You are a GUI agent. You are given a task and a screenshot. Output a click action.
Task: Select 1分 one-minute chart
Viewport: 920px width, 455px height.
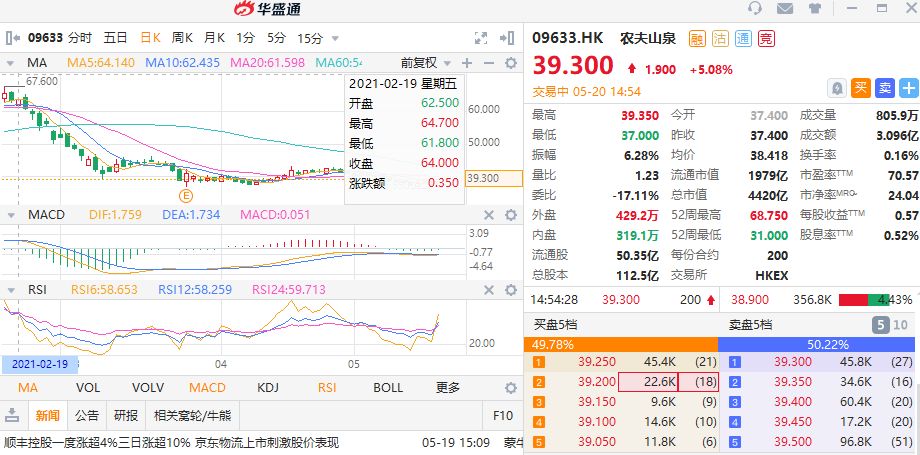pyautogui.click(x=246, y=38)
